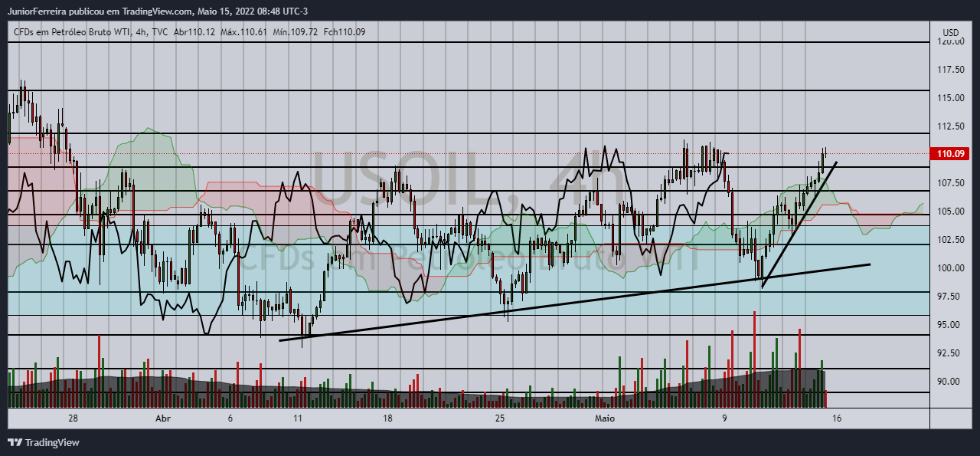
Task: Click the 90.00 price axis label
Action: [950, 382]
